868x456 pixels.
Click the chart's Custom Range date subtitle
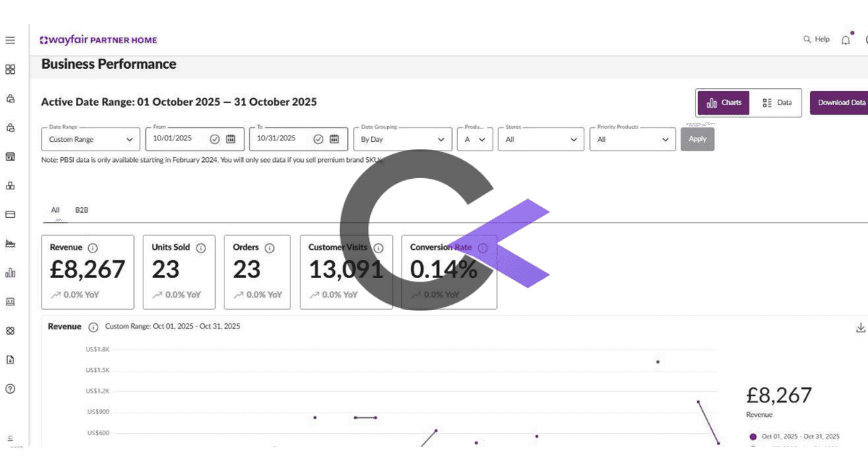pos(173,326)
